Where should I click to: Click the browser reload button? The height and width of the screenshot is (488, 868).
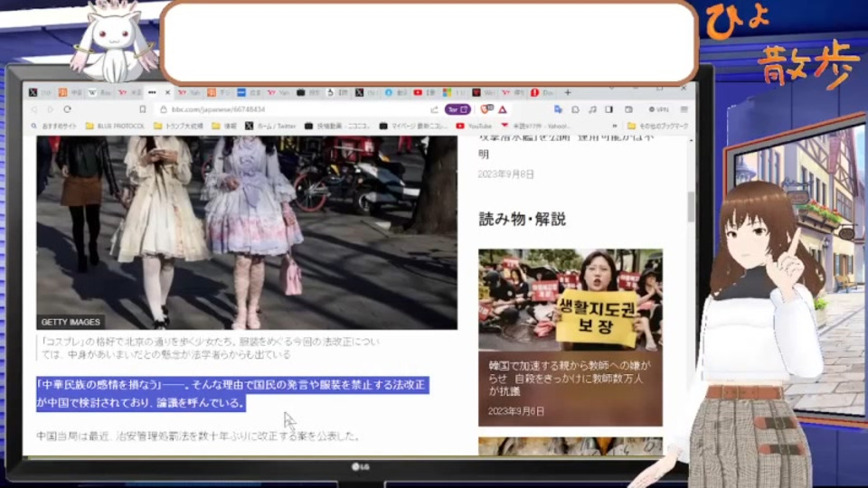pos(67,109)
